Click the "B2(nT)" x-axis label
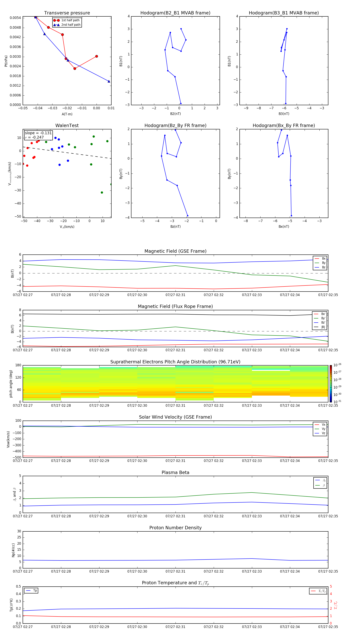The width and height of the screenshot is (351, 644). (x=175, y=114)
